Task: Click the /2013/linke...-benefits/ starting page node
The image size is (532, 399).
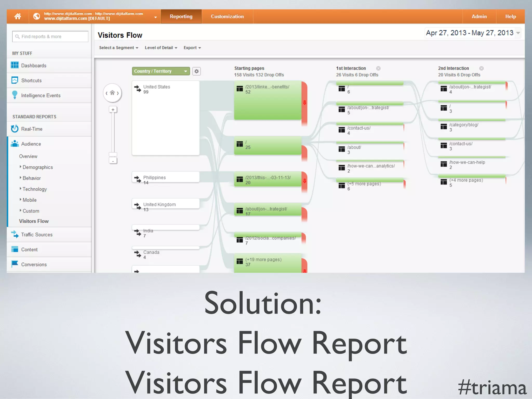Action: coord(268,101)
